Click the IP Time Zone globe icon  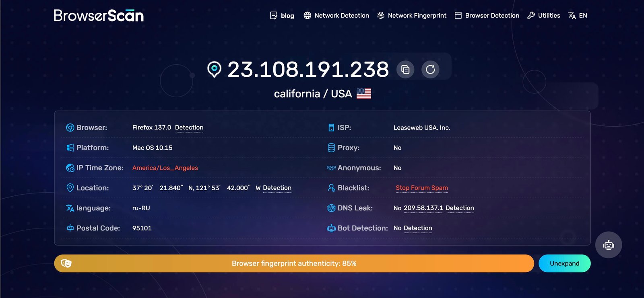click(70, 168)
